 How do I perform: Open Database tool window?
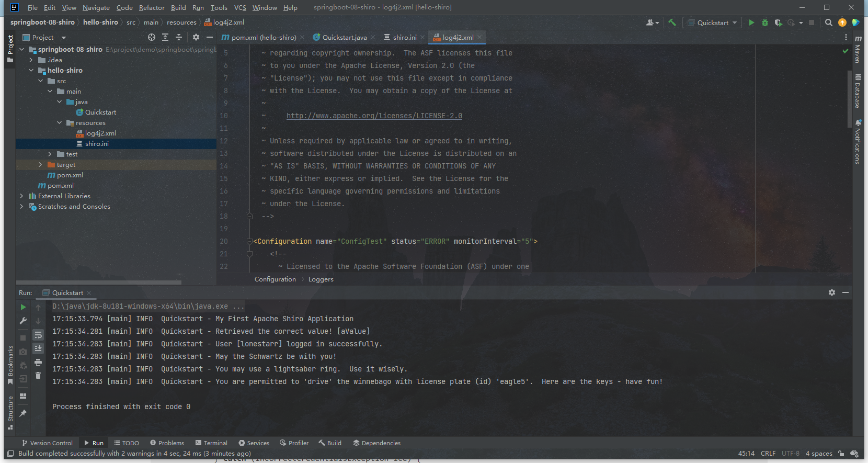(858, 91)
